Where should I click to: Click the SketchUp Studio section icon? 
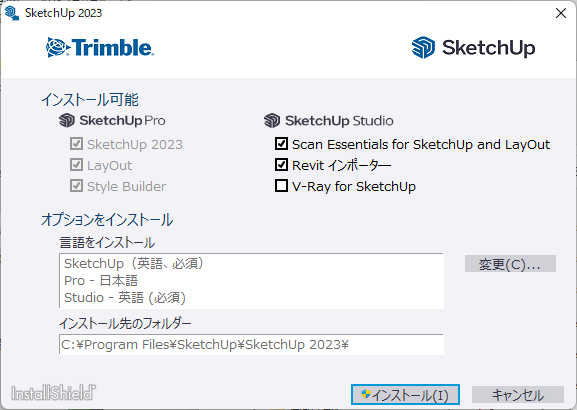point(272,121)
